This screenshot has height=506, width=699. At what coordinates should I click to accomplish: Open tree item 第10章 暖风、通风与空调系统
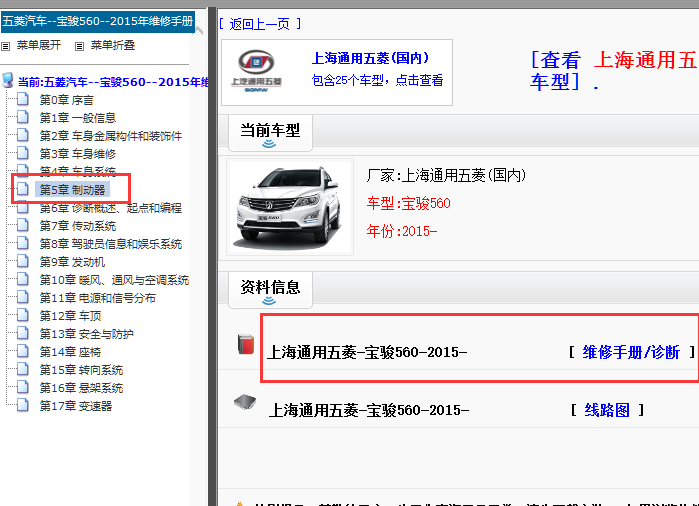[114, 280]
